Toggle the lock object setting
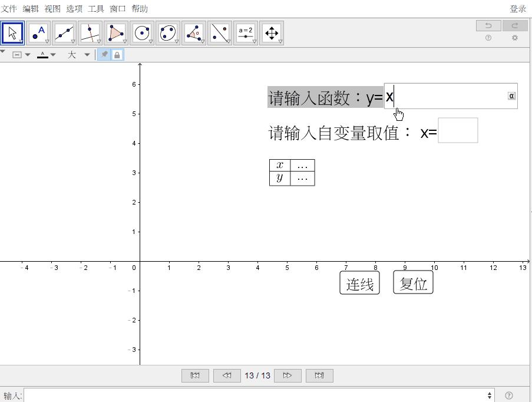 click(117, 54)
